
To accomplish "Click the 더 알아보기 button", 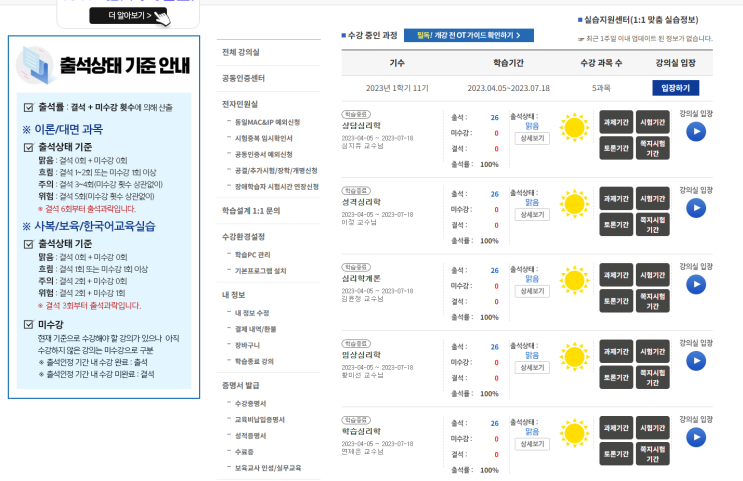I will coord(128,16).
